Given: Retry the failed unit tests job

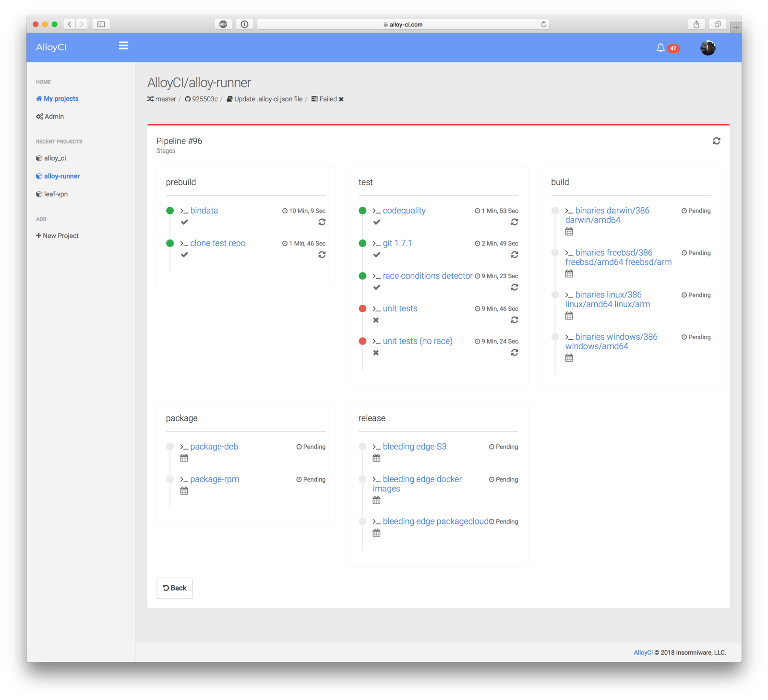Looking at the screenshot, I should click(x=515, y=320).
